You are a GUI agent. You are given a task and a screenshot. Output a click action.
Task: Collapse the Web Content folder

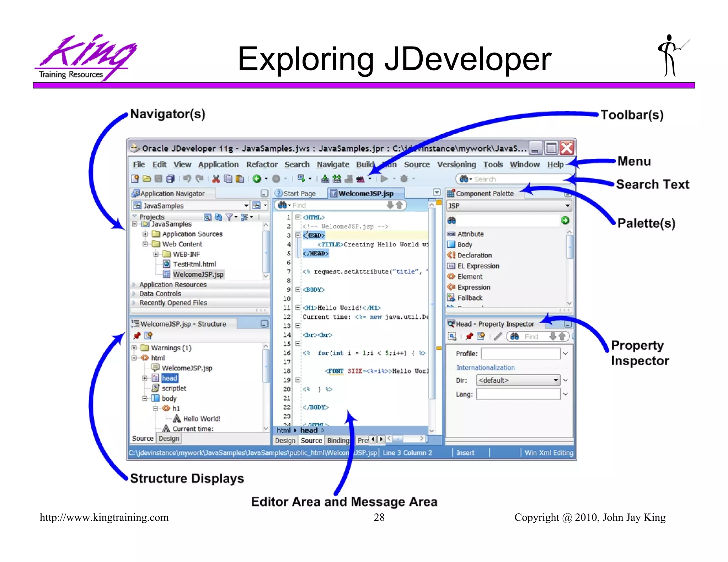coord(145,244)
